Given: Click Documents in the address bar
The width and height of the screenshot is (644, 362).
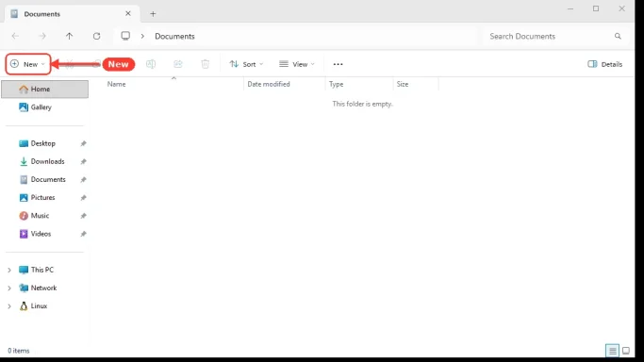Looking at the screenshot, I should tap(174, 36).
